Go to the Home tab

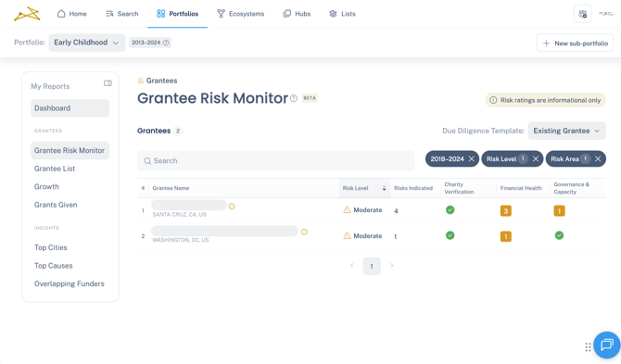pos(71,14)
